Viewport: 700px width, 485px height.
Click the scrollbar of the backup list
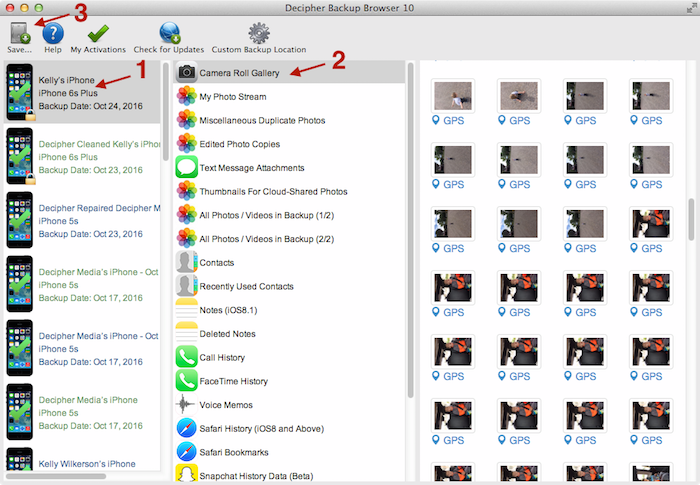(166, 112)
